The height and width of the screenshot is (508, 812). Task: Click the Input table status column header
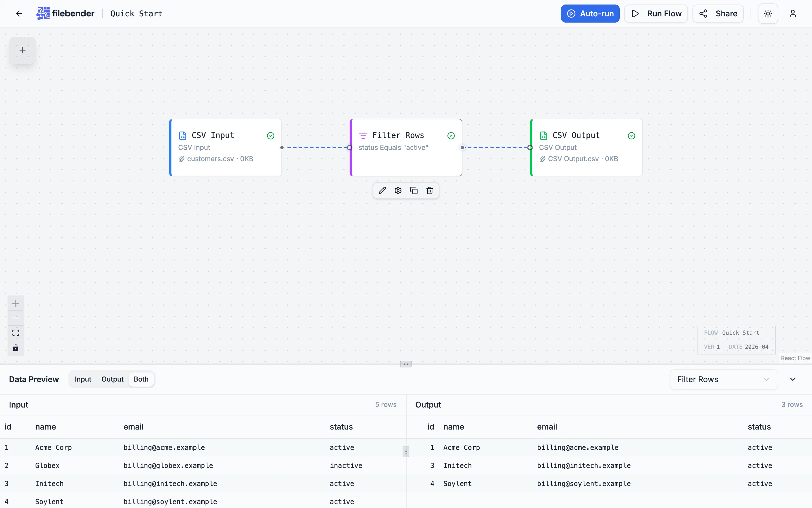coord(341,427)
